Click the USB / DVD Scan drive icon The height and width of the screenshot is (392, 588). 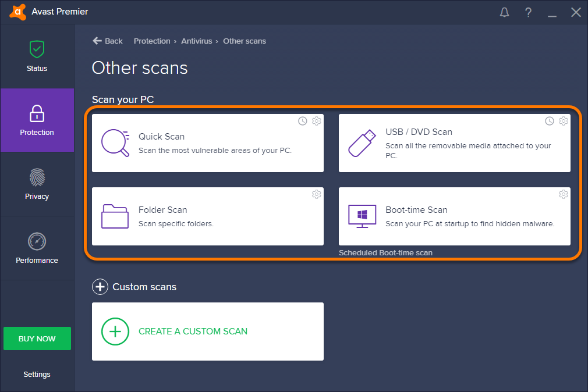pos(362,143)
